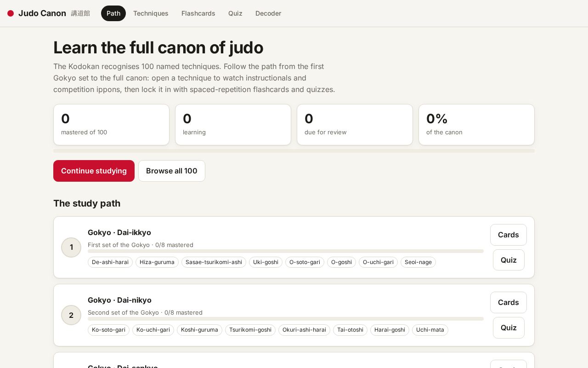588x368 pixels.
Task: Click step number 1 circle
Action: click(x=71, y=247)
